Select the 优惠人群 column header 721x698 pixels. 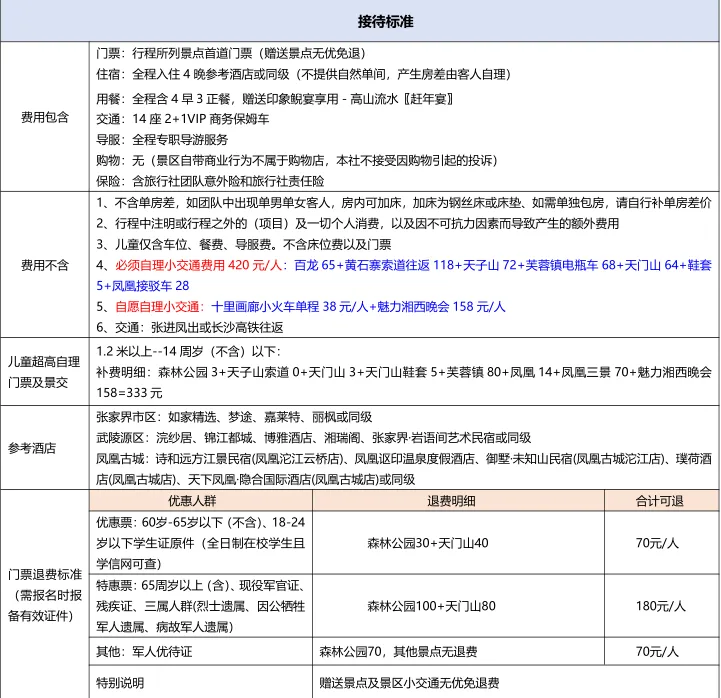[201, 501]
